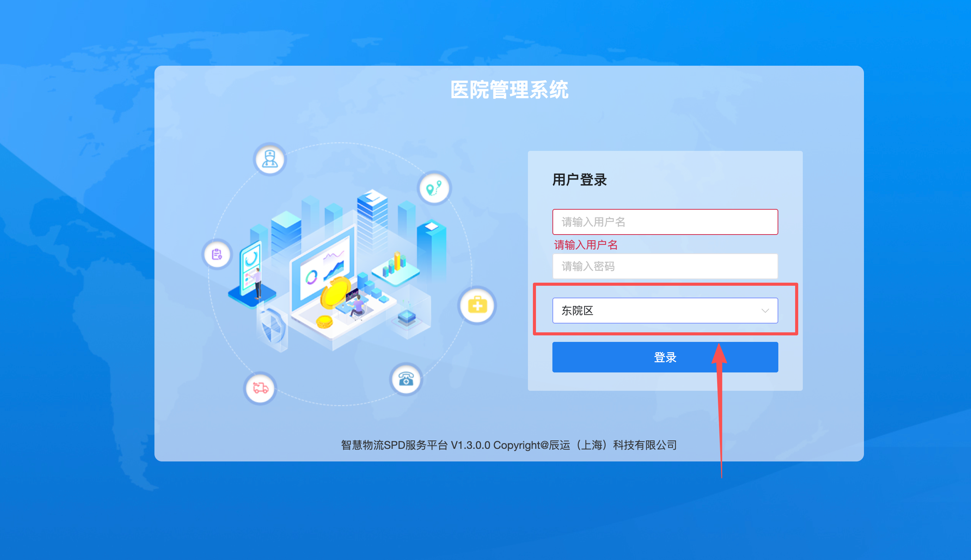Viewport: 971px width, 560px height.
Task: Click the 医院管理系统 title heading
Action: click(509, 90)
